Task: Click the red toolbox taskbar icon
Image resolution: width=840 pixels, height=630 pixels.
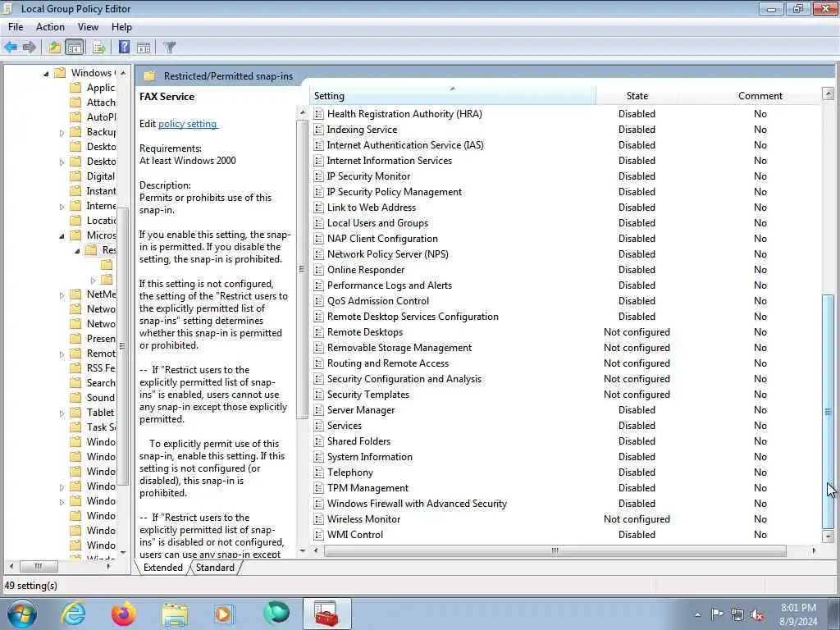Action: (326, 614)
